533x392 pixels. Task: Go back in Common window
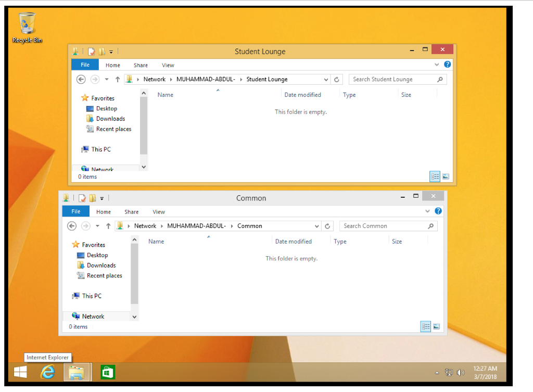[x=72, y=226]
